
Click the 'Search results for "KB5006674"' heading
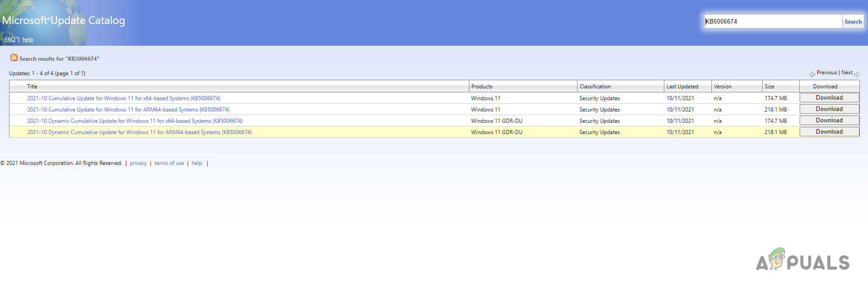pos(59,59)
